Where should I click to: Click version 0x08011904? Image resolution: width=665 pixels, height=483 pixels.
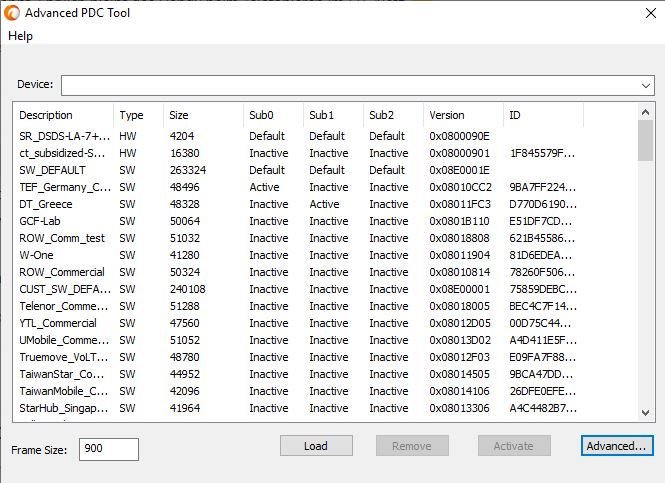click(459, 255)
